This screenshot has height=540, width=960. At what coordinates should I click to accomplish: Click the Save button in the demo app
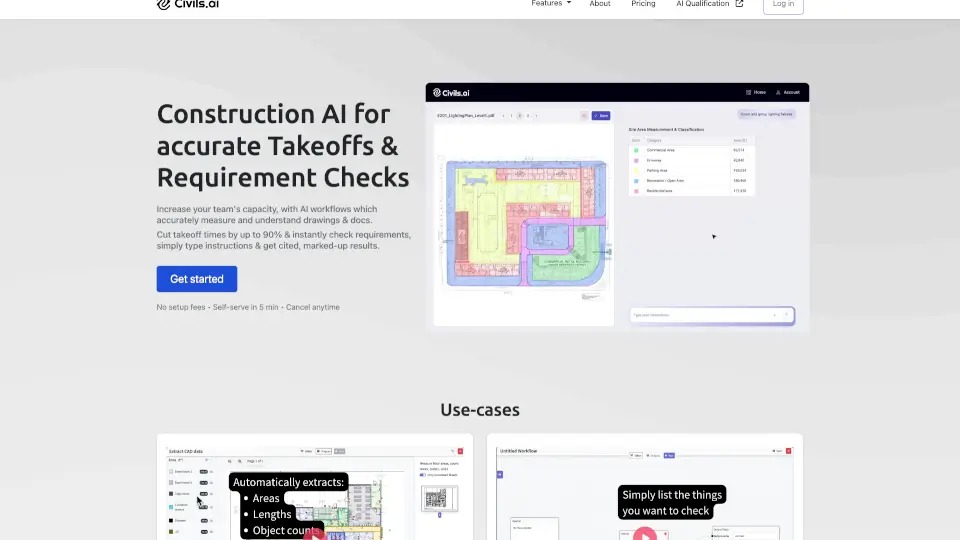tap(601, 116)
